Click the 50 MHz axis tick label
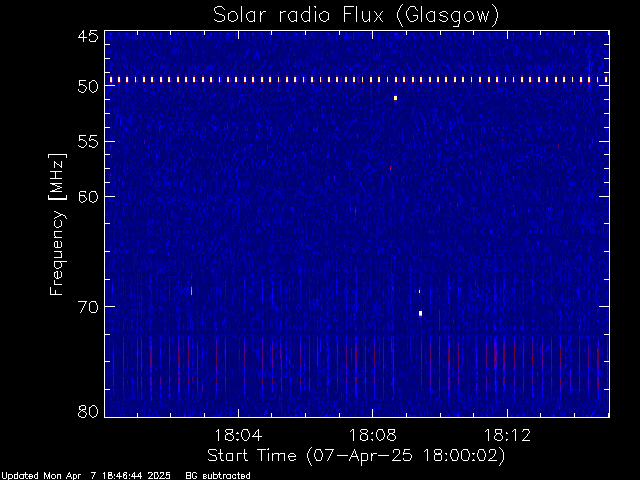The image size is (640, 480). click(x=88, y=87)
